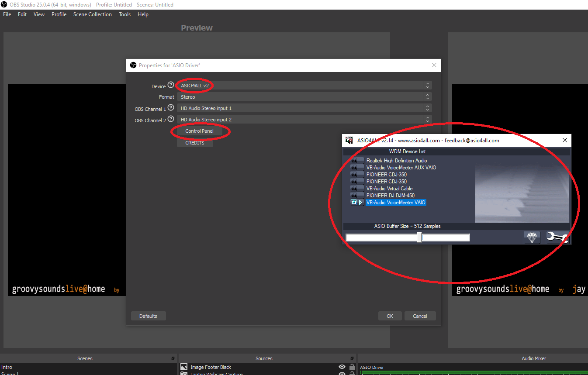
Task: Disable the active VB-Audio VoiceMeeter VAIO power button
Action: (x=354, y=203)
